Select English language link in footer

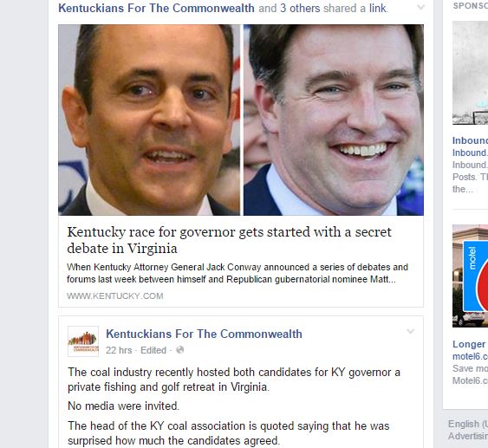click(x=468, y=424)
